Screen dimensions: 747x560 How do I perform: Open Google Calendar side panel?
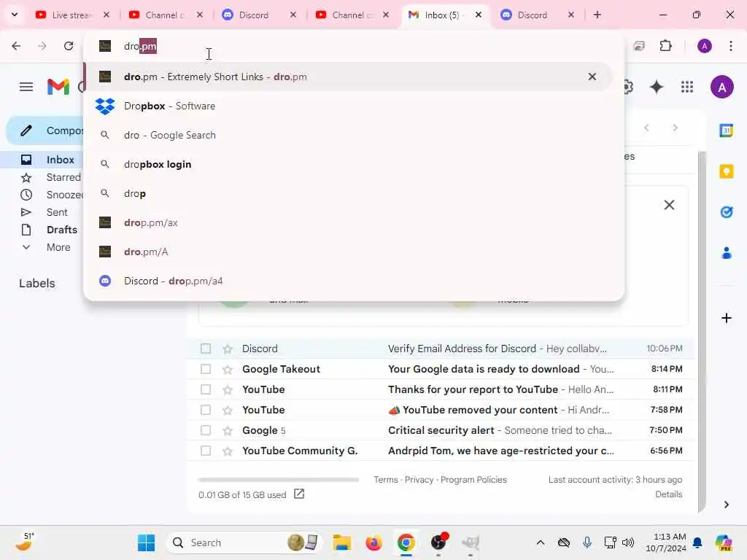click(x=727, y=130)
